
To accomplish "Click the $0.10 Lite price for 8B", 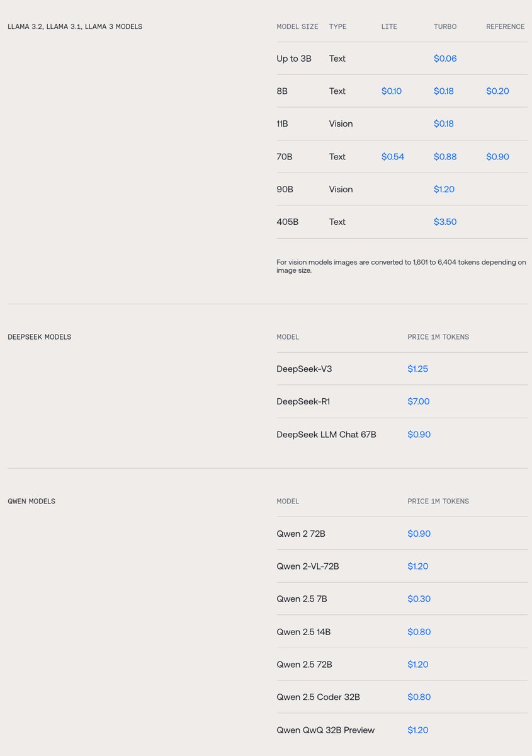I will point(391,91).
